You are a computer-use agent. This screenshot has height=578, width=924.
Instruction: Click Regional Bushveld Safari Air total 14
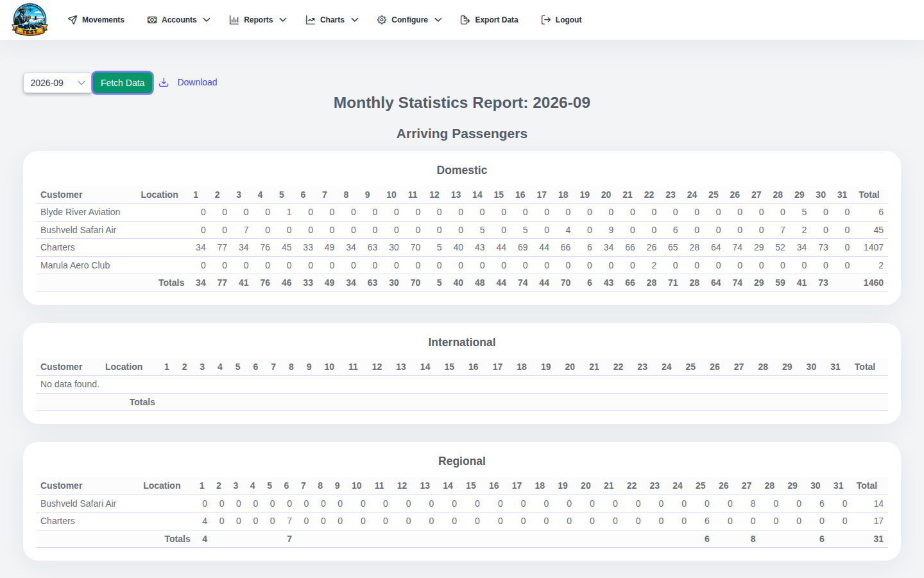click(x=878, y=504)
